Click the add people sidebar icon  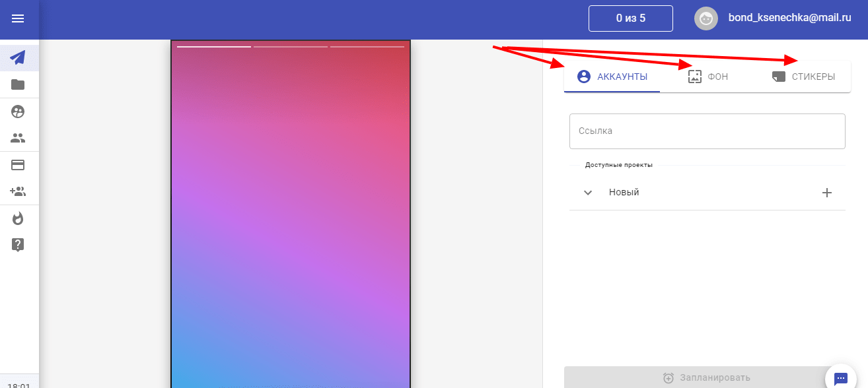18,191
